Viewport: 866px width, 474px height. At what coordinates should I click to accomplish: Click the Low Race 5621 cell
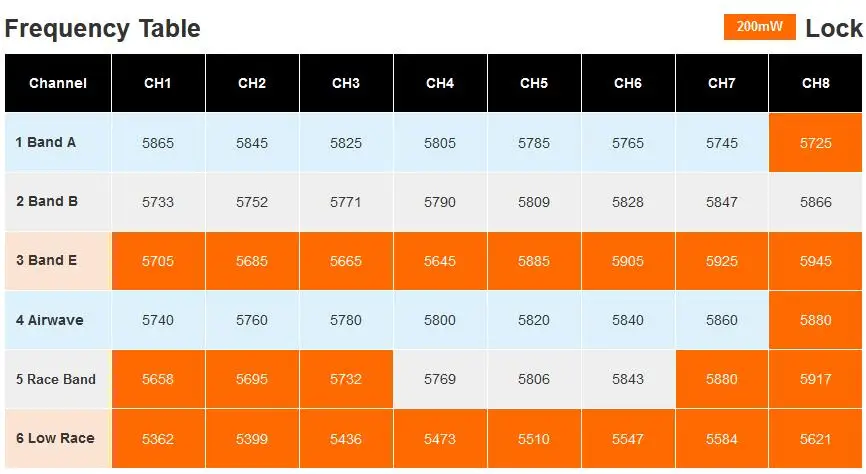pyautogui.click(x=815, y=439)
